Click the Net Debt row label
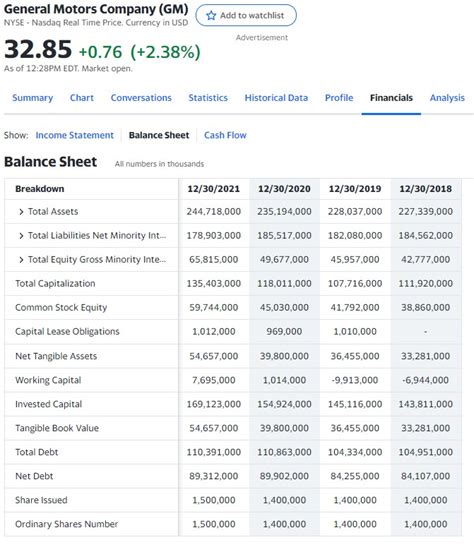The image size is (474, 547). point(34,476)
